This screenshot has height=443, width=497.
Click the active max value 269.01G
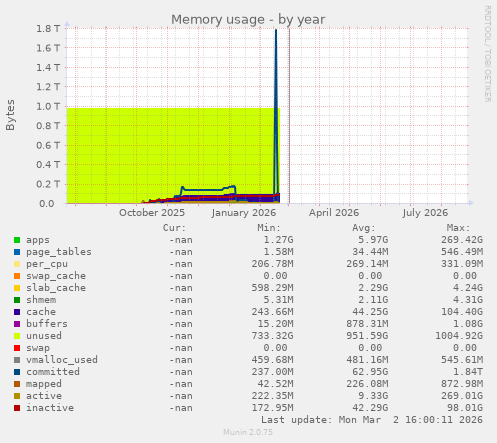click(x=462, y=396)
